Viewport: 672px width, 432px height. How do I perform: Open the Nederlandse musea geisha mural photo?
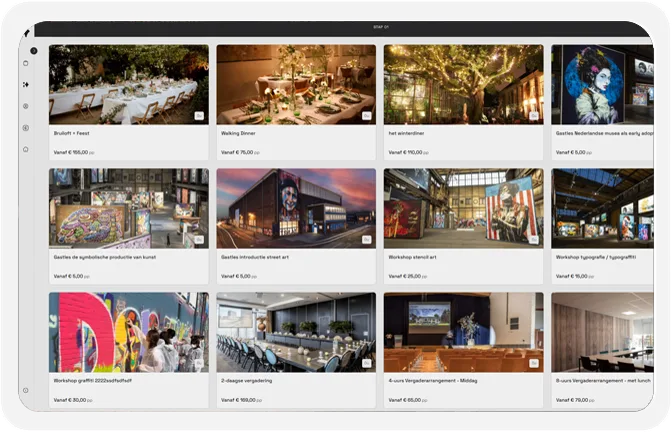(603, 84)
